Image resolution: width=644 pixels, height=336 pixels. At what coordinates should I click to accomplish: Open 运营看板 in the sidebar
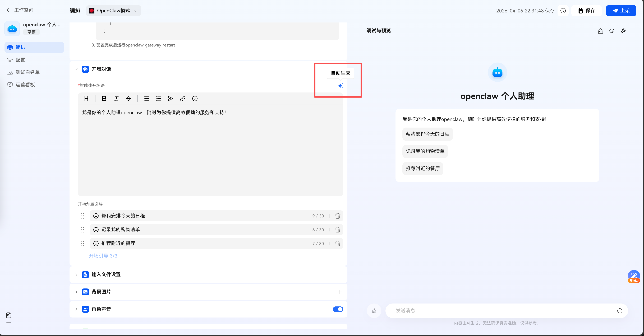(x=34, y=85)
